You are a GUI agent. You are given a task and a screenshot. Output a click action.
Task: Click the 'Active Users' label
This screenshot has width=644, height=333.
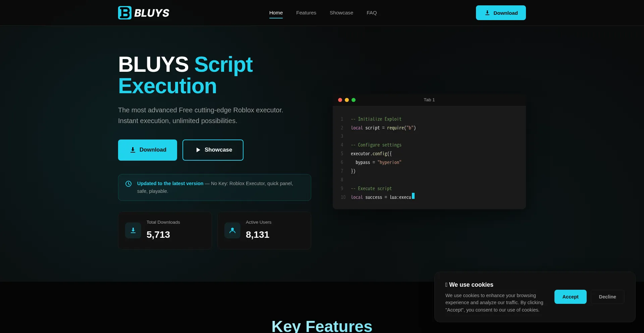pos(259,222)
